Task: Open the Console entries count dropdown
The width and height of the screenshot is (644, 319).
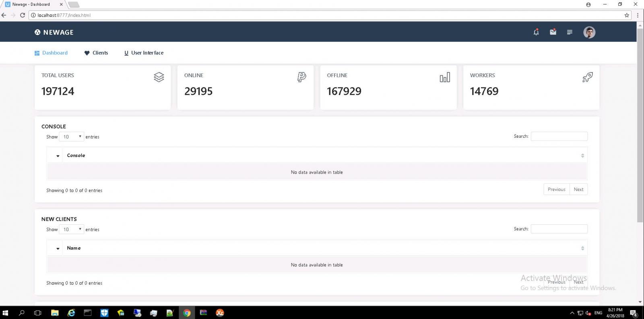Action: coord(72,137)
